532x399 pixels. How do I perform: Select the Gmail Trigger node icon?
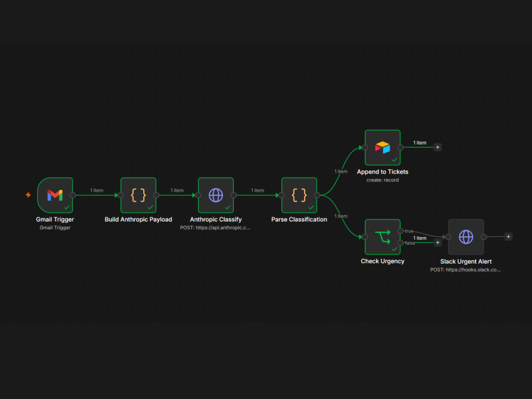55,195
